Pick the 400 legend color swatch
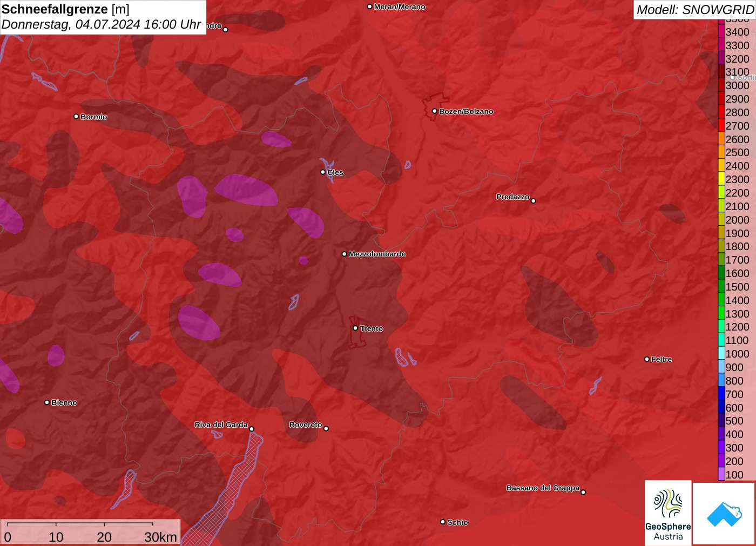 [x=721, y=434]
